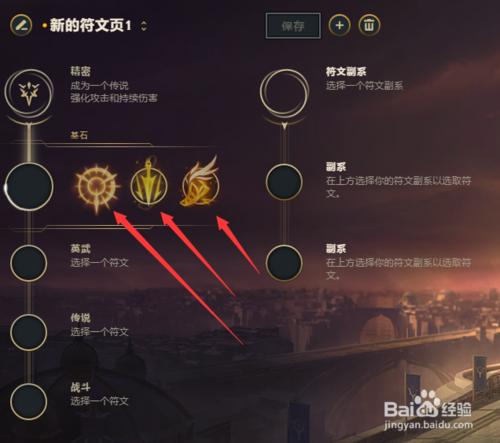Choose the Fleet Footwork keystone rune

click(200, 183)
